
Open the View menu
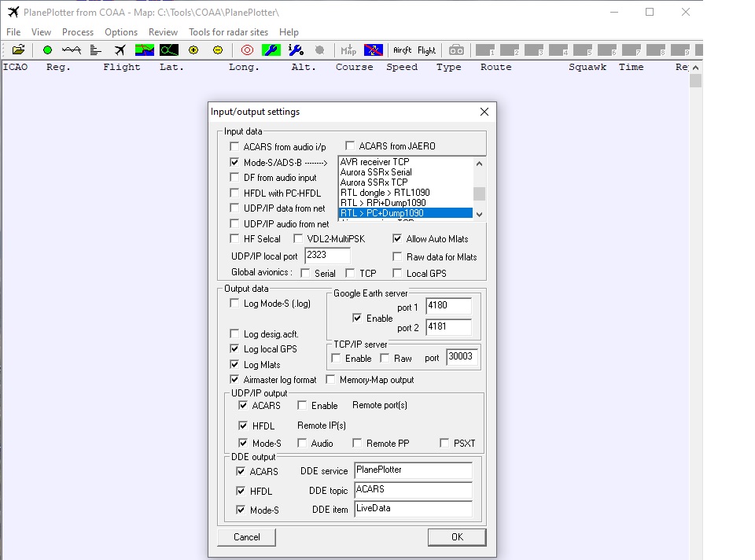point(42,31)
